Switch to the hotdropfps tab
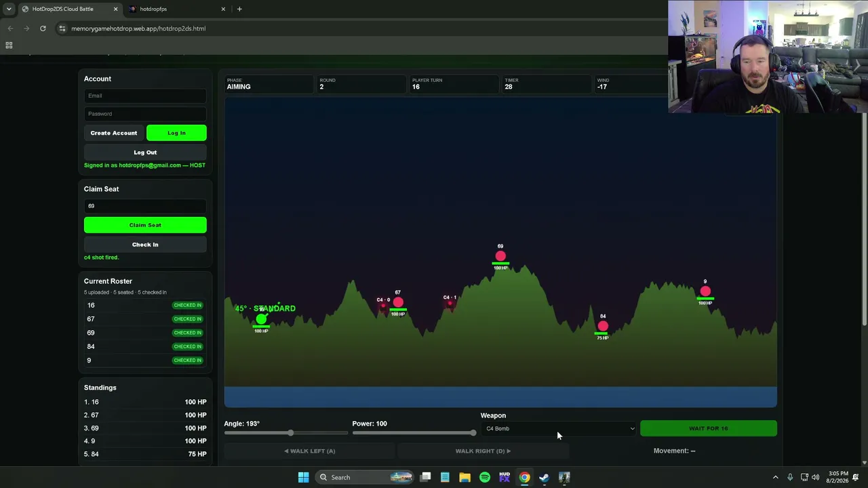This screenshot has height=488, width=868. click(176, 9)
